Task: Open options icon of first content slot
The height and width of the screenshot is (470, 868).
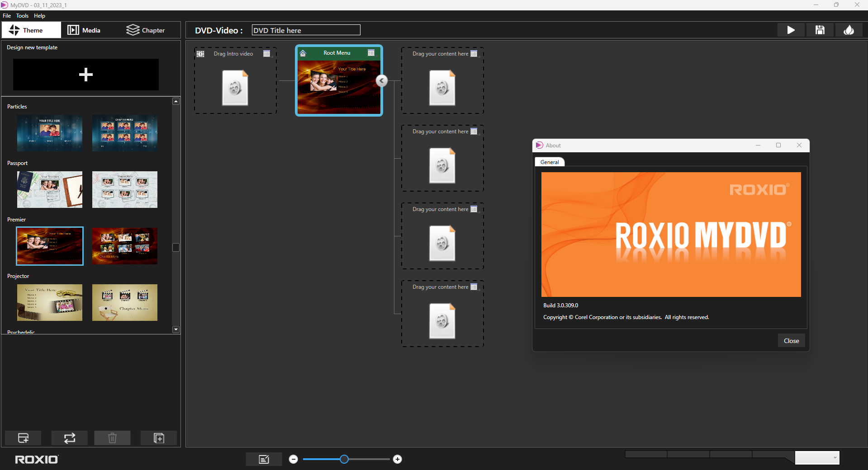Action: pyautogui.click(x=474, y=54)
